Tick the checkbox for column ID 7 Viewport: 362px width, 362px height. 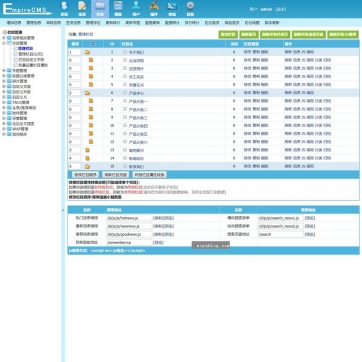click(125, 101)
